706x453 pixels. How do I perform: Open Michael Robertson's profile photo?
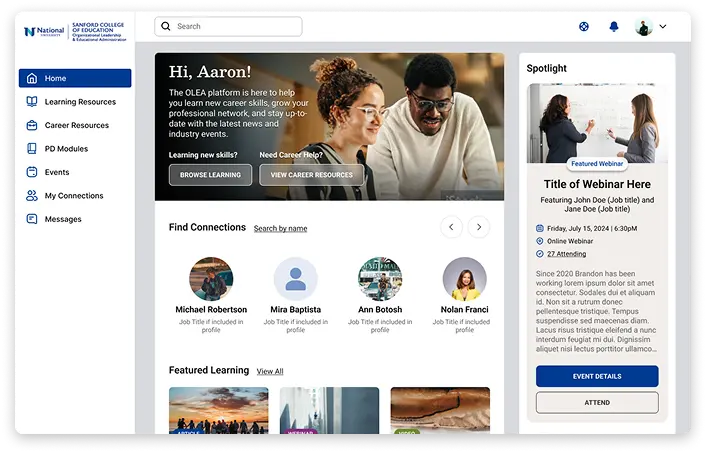pos(211,279)
